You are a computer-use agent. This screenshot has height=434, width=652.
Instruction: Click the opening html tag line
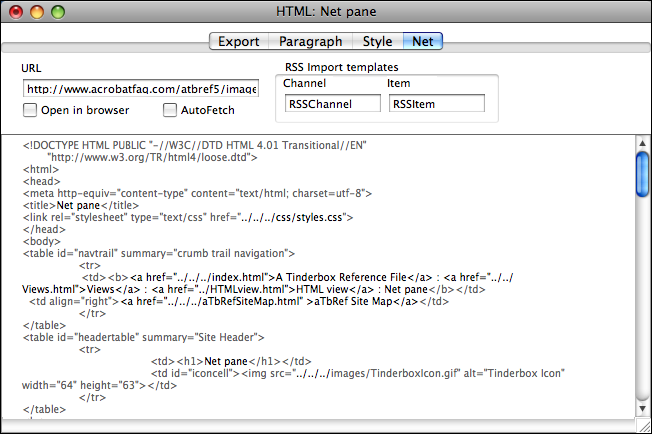[x=41, y=170]
